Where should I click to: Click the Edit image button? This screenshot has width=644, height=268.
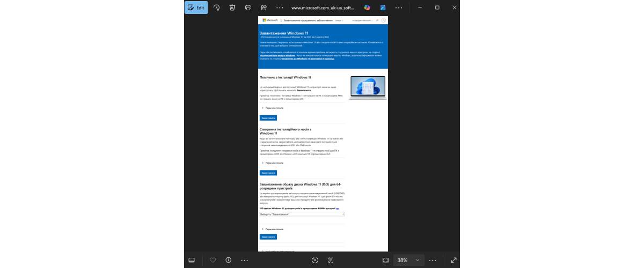pyautogui.click(x=196, y=8)
